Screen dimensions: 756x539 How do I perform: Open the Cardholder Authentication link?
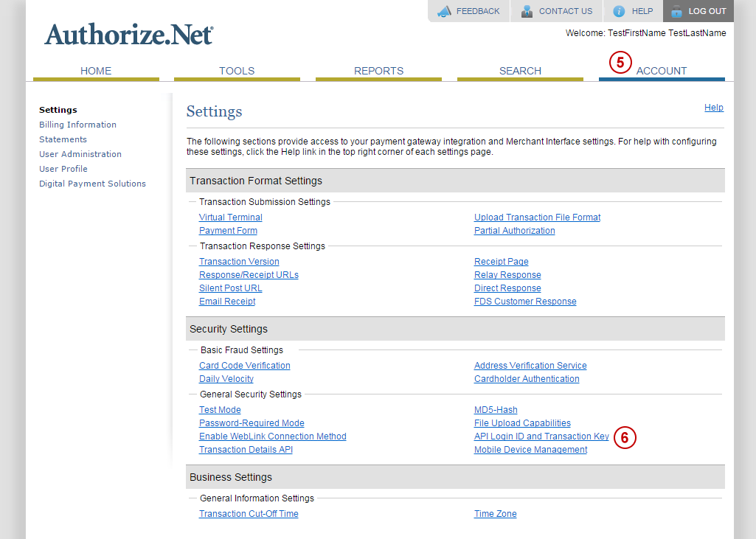click(x=527, y=379)
